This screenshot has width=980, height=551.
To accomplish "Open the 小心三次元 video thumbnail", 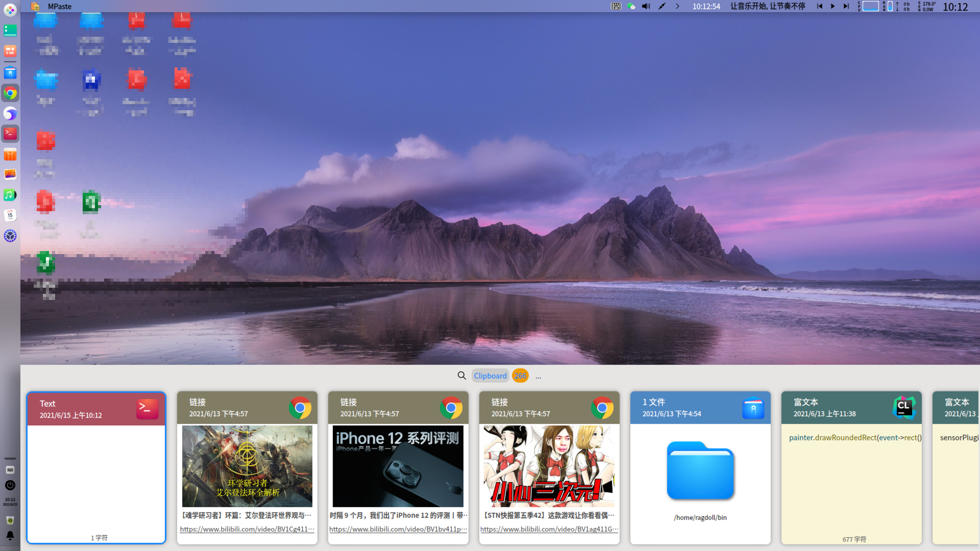I will pyautogui.click(x=549, y=466).
